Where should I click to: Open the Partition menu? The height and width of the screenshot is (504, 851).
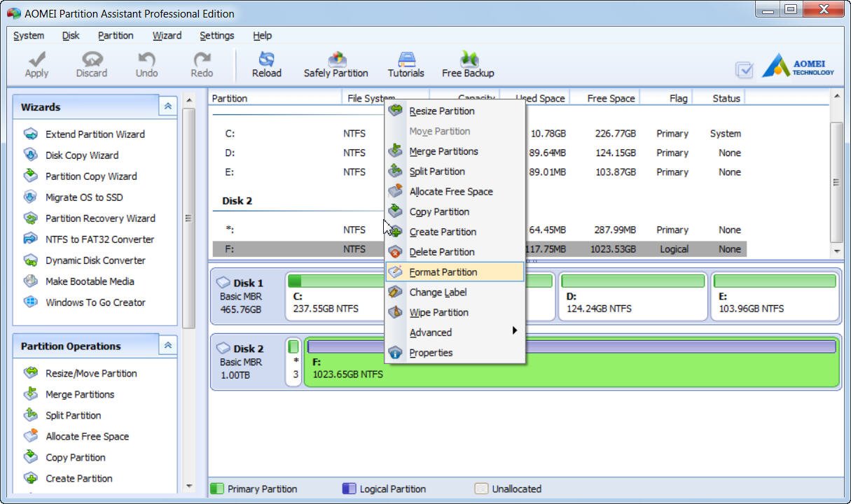(116, 36)
